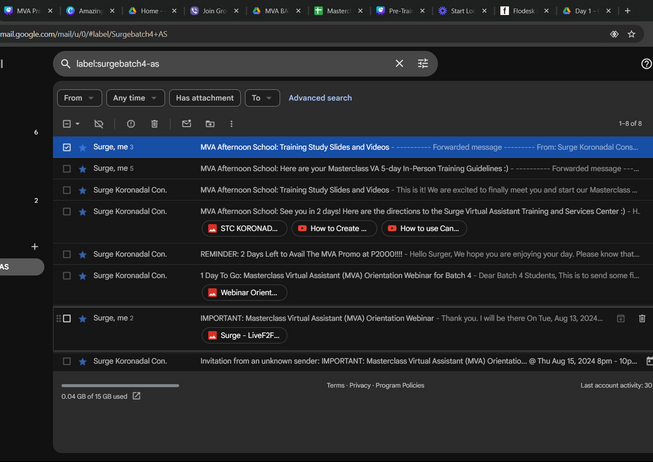Open Invitation from an unknown sender email
Screen dimensions: 653x462
pyautogui.click(x=353, y=361)
